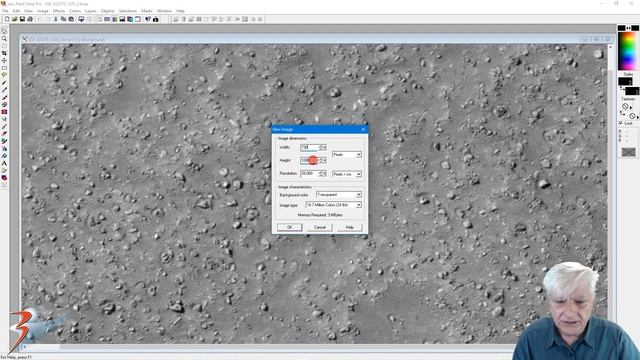Open the Image menu
Viewport: 640px width, 360px height.
tap(42, 11)
